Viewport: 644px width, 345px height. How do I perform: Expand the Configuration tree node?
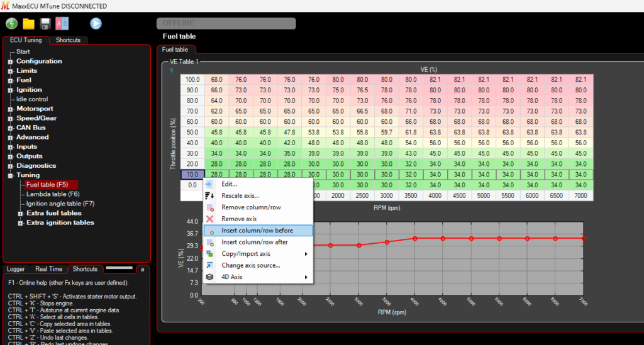tap(10, 62)
